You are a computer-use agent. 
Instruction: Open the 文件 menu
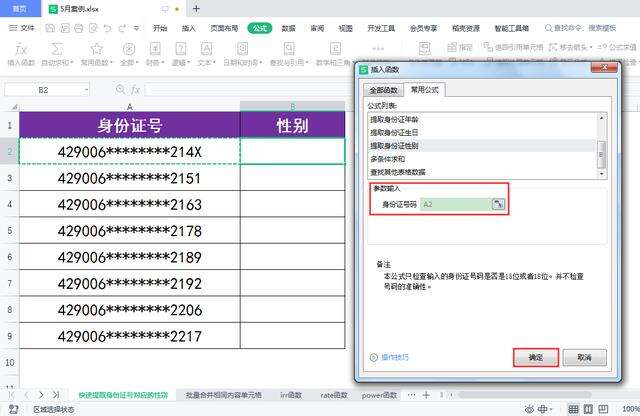[x=22, y=28]
